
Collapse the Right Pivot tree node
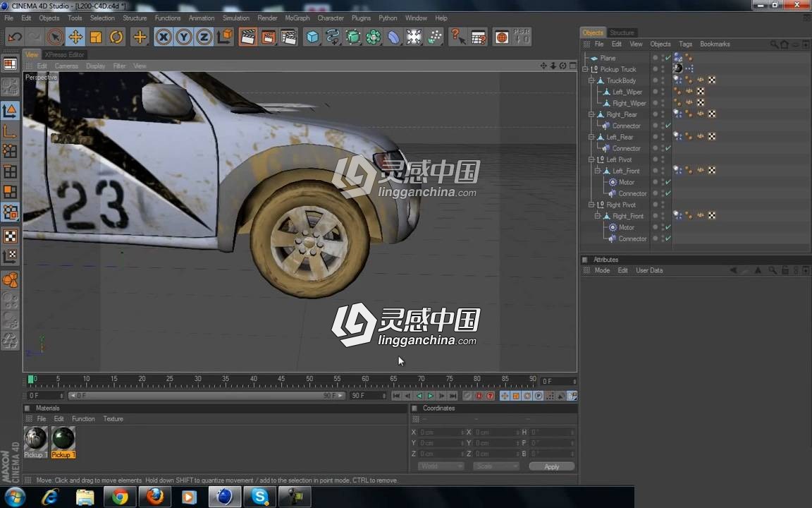click(x=591, y=205)
